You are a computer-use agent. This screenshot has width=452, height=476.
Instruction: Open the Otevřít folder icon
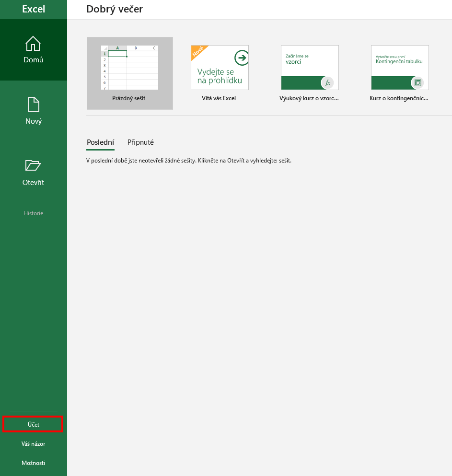(x=33, y=165)
